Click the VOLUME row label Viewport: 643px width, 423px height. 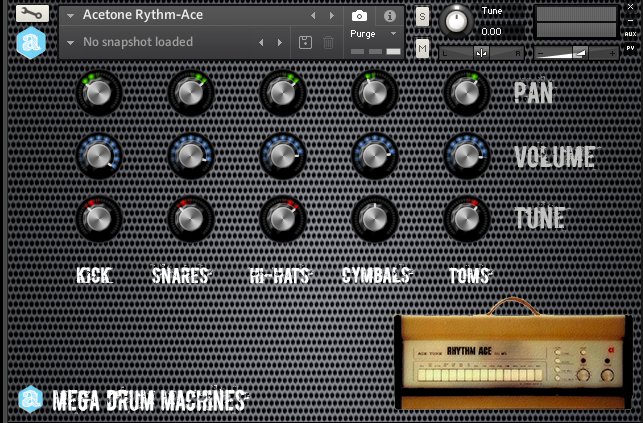pyautogui.click(x=556, y=156)
